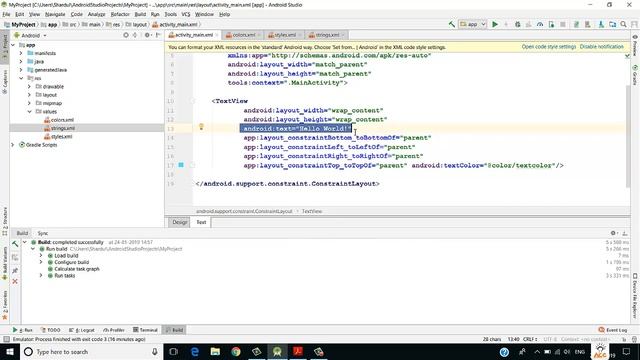
Task: Open the Profiler tool window button
Action: (x=114, y=330)
